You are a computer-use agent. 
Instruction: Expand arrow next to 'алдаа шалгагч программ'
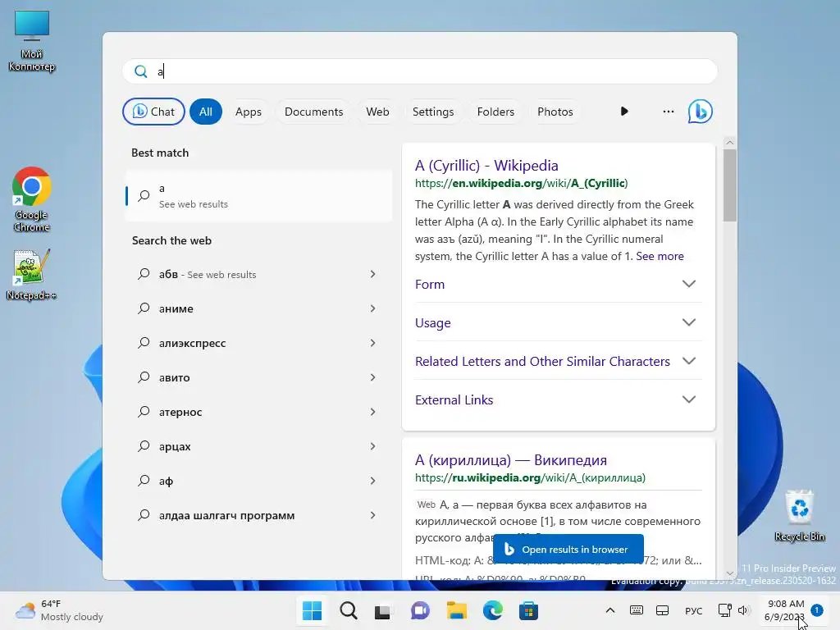click(x=373, y=515)
